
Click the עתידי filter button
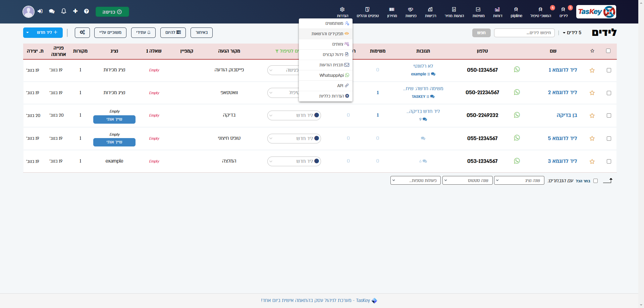143,33
